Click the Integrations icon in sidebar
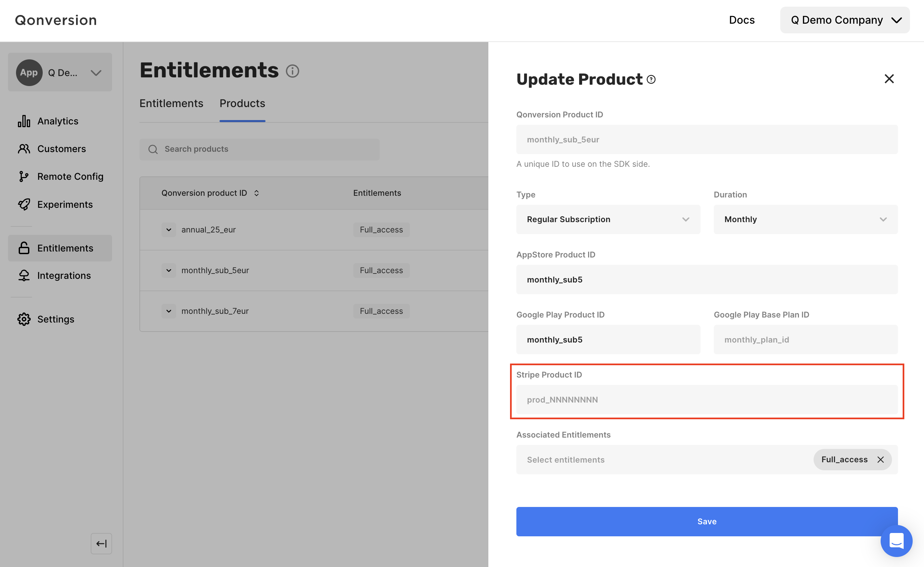Image resolution: width=924 pixels, height=567 pixels. point(23,276)
